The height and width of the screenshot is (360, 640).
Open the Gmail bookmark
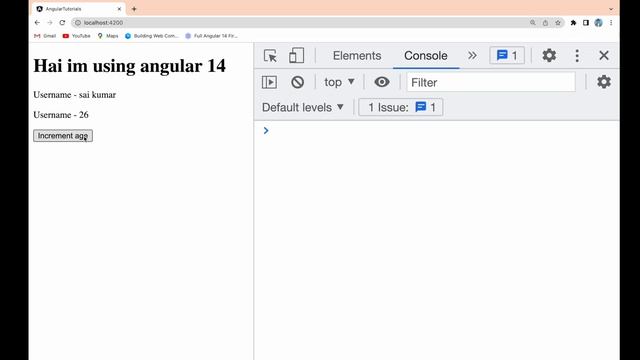[x=45, y=36]
